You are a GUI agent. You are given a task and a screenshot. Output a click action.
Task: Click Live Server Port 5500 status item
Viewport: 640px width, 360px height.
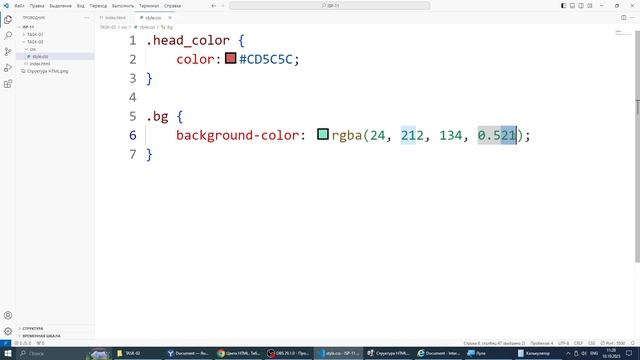(613, 343)
